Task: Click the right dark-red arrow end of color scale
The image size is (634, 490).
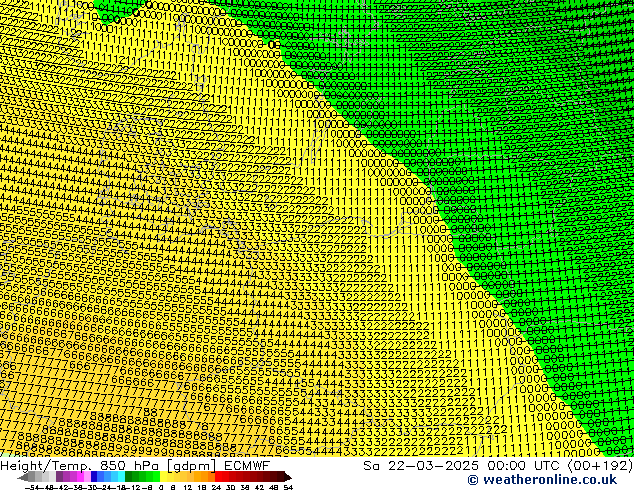Action: tap(288, 477)
